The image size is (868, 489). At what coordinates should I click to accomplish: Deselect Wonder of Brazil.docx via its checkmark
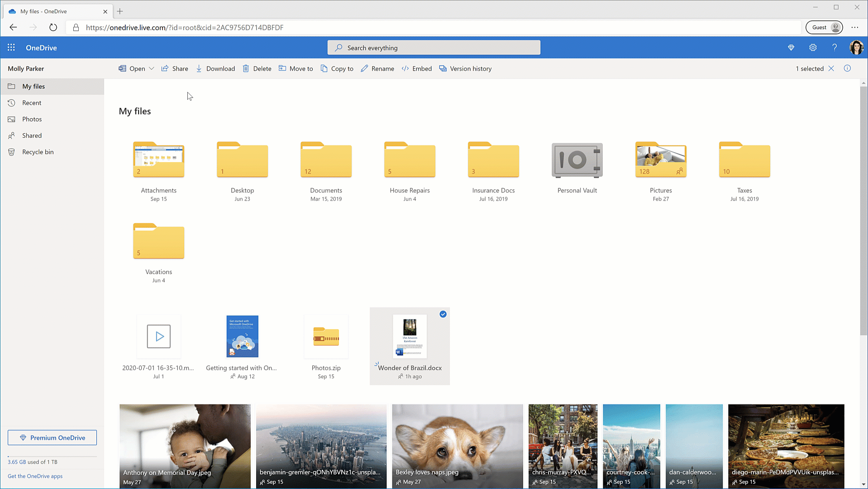[443, 314]
